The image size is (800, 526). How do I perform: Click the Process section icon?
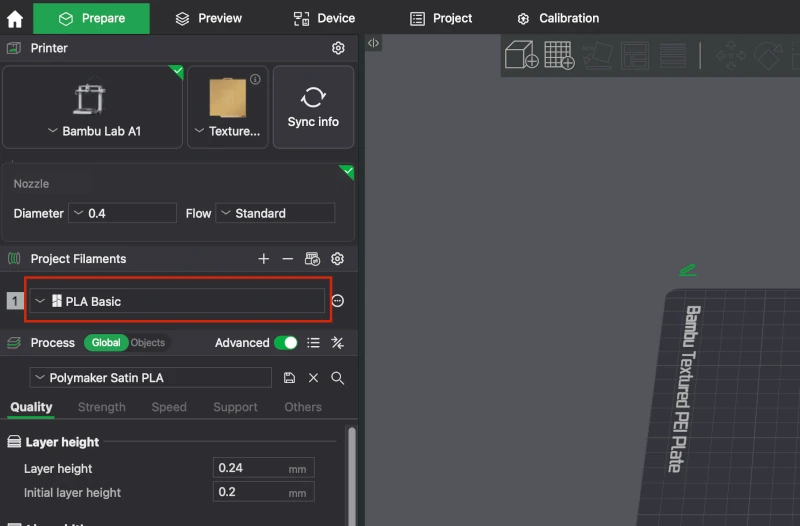click(14, 343)
